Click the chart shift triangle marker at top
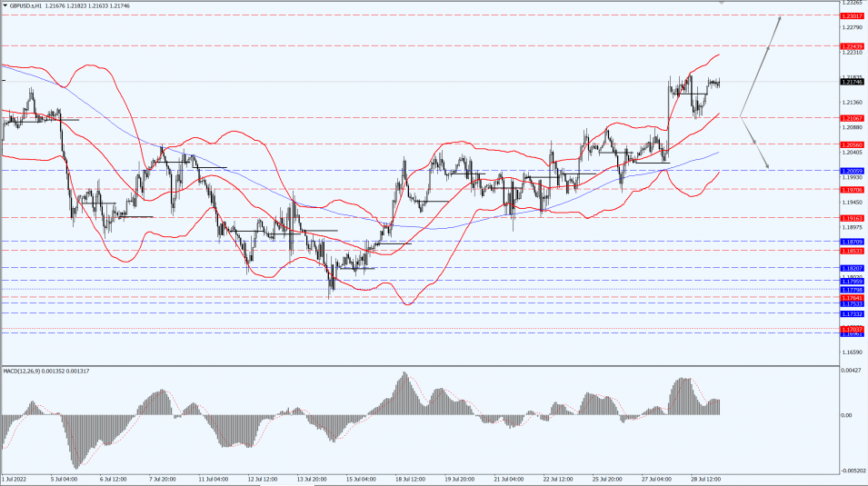This screenshot has width=868, height=486. click(x=722, y=3)
